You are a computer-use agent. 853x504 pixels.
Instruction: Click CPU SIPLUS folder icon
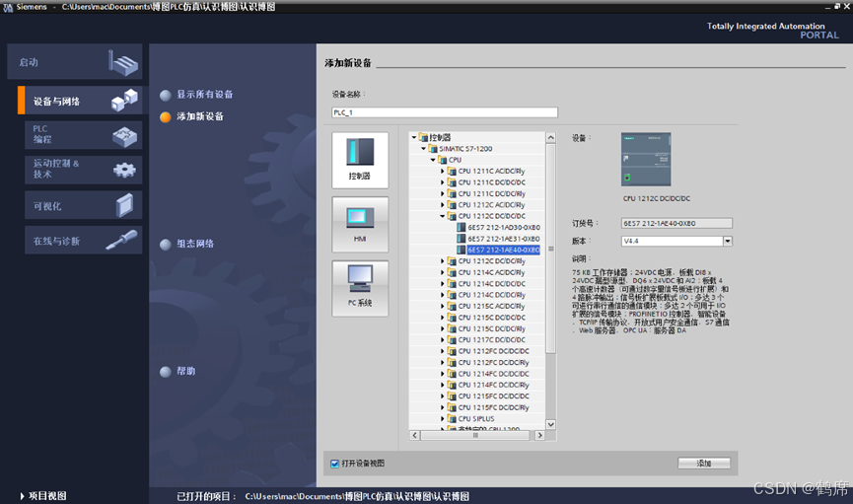click(x=452, y=418)
